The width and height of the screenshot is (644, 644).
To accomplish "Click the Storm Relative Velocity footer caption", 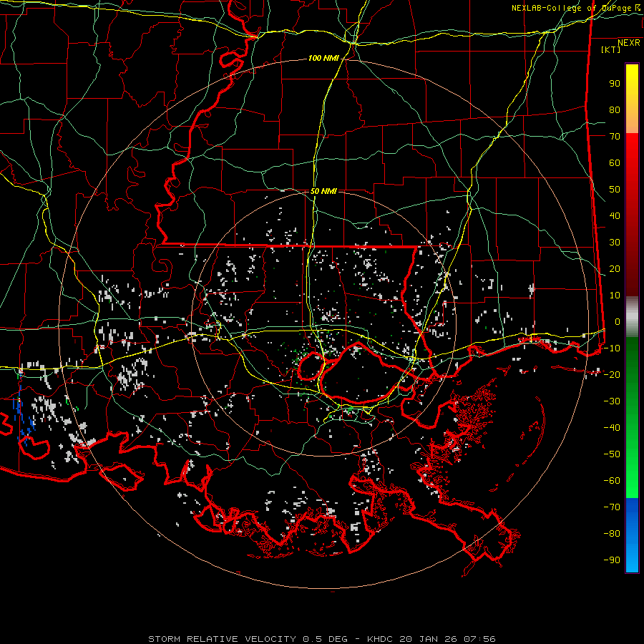I will click(321, 639).
